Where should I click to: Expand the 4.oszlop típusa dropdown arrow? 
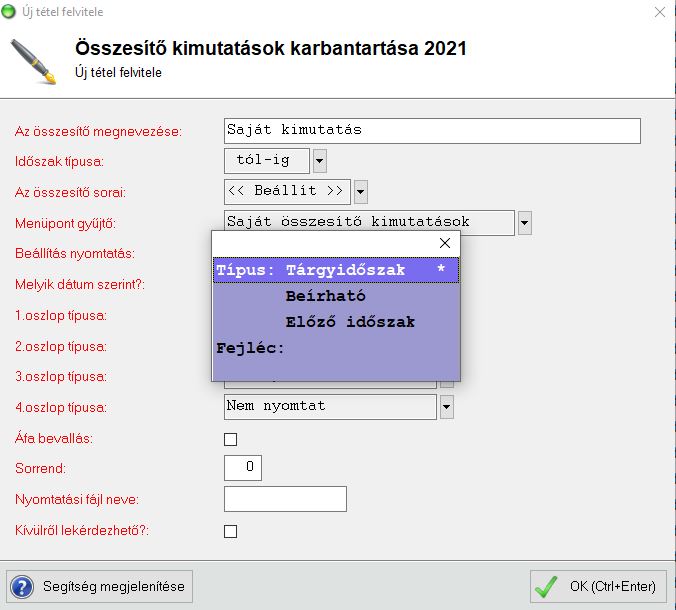(x=447, y=407)
